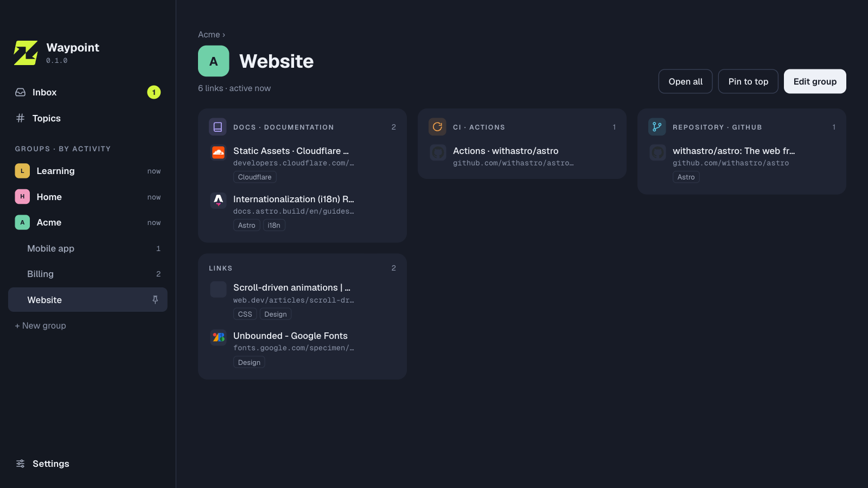Open the Mobile app subgroup

(x=88, y=248)
